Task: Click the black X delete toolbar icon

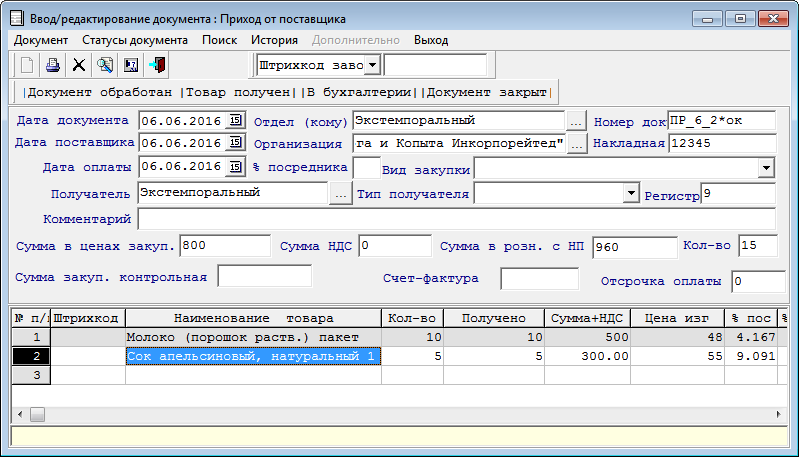Action: (79, 65)
